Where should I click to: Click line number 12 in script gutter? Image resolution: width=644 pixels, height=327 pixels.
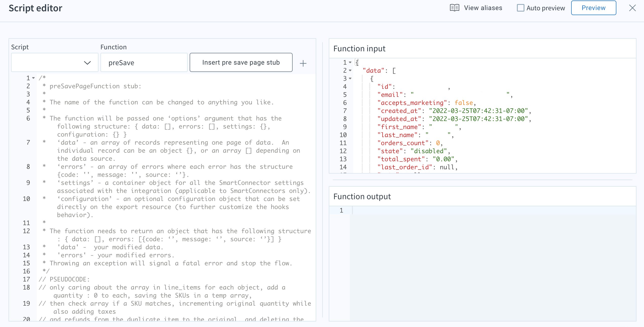point(26,231)
